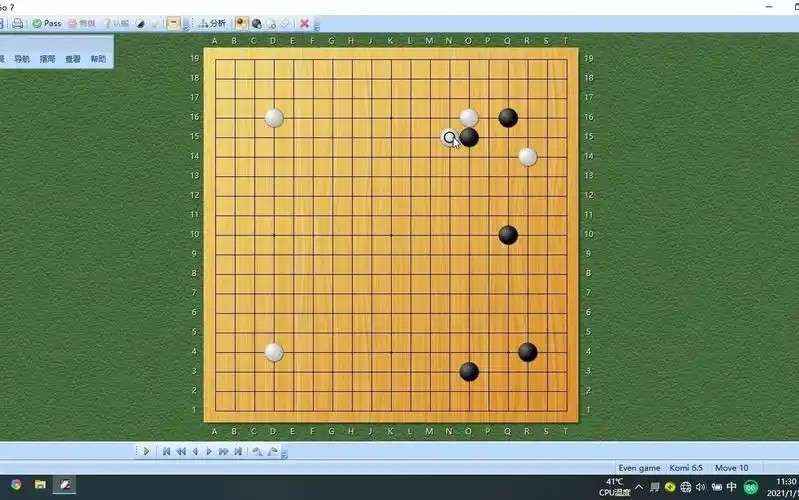799x500 pixels.
Task: Click the green round tray icon
Action: pyautogui.click(x=751, y=487)
